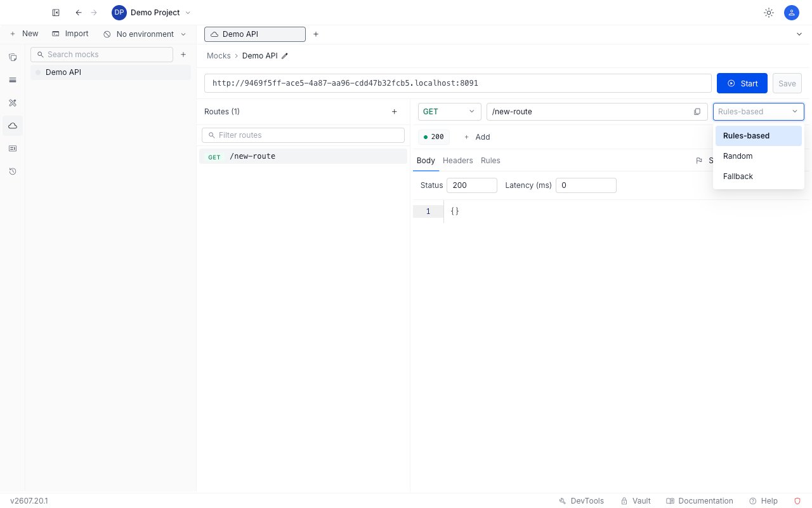Switch to the Headers tab
This screenshot has width=812, height=508.
point(458,161)
